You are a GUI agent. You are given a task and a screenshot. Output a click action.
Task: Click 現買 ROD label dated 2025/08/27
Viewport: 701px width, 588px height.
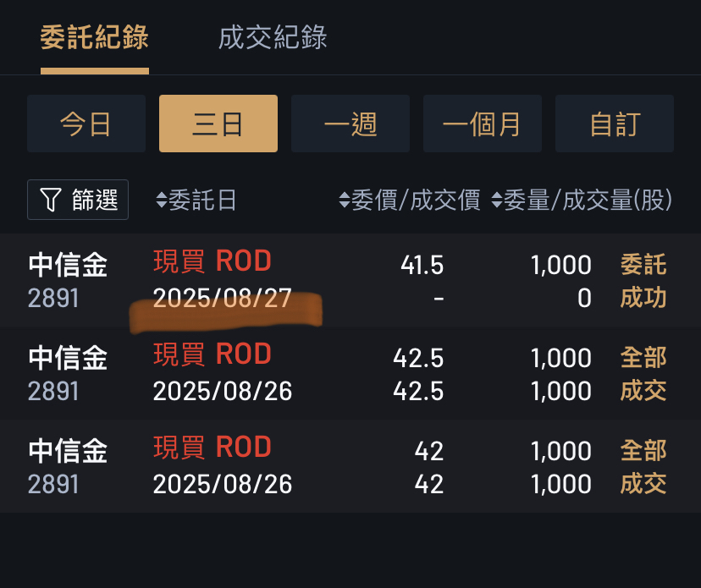(x=213, y=261)
